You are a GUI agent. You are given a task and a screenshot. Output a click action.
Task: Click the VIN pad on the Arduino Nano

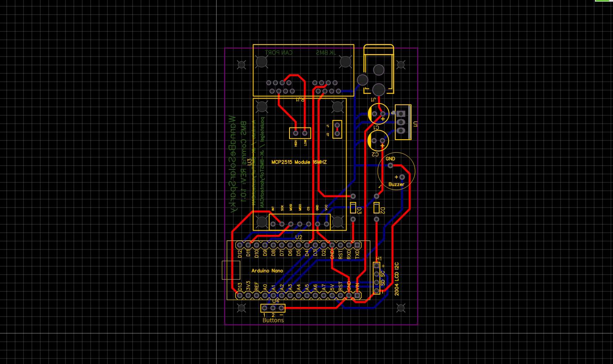358,295
